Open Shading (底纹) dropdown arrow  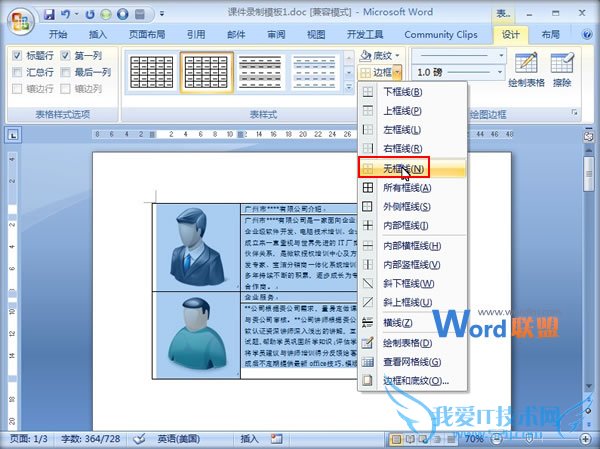pyautogui.click(x=397, y=56)
